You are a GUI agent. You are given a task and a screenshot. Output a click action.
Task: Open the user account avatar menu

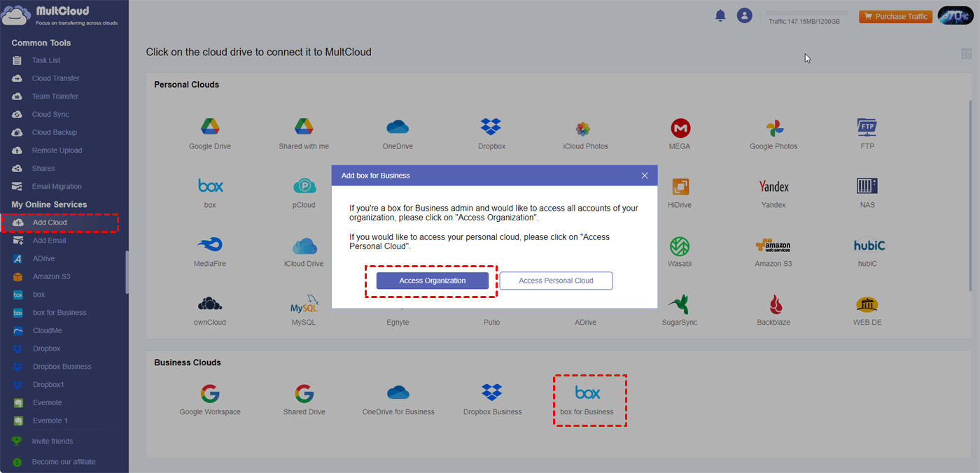pyautogui.click(x=745, y=15)
